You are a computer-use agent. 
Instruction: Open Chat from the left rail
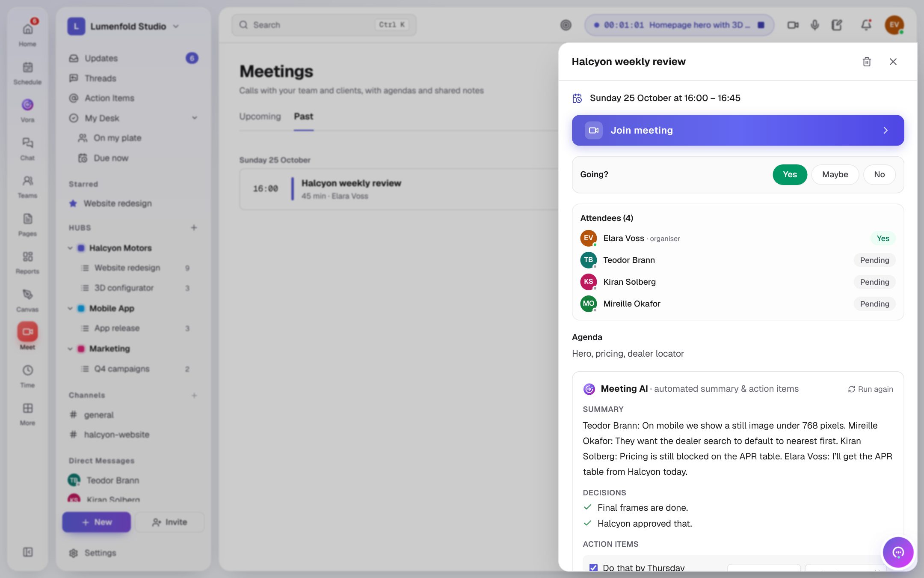coord(27,148)
